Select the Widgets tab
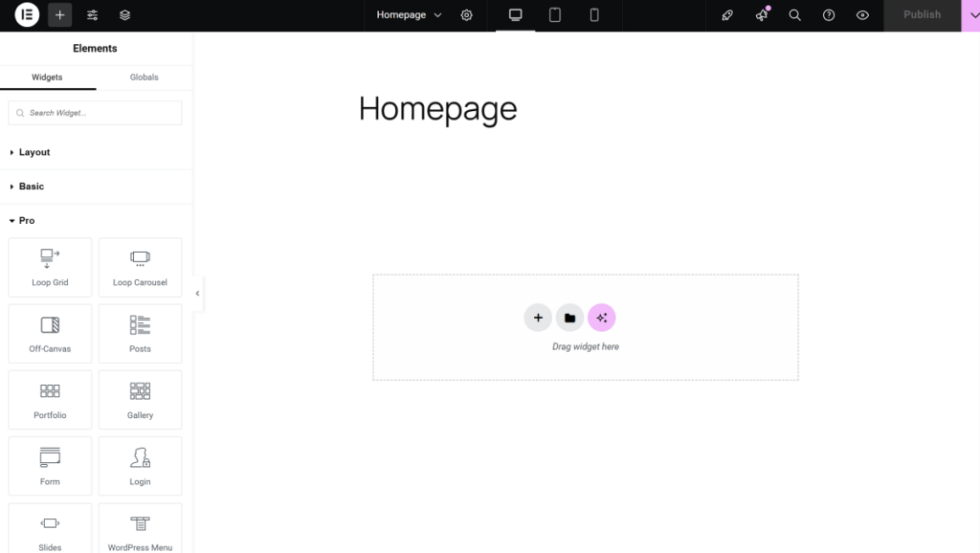 pos(48,77)
